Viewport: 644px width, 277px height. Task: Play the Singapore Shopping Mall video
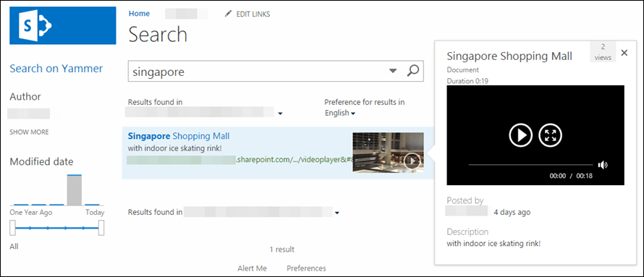tap(521, 135)
